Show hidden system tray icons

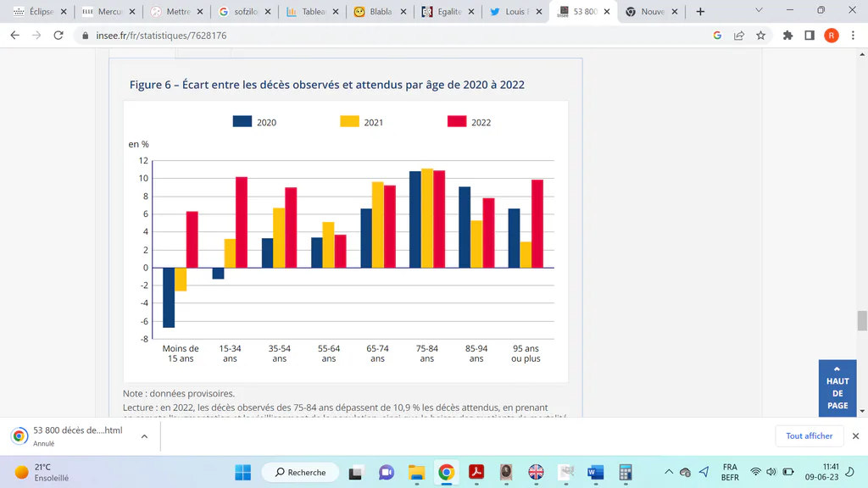(x=669, y=472)
